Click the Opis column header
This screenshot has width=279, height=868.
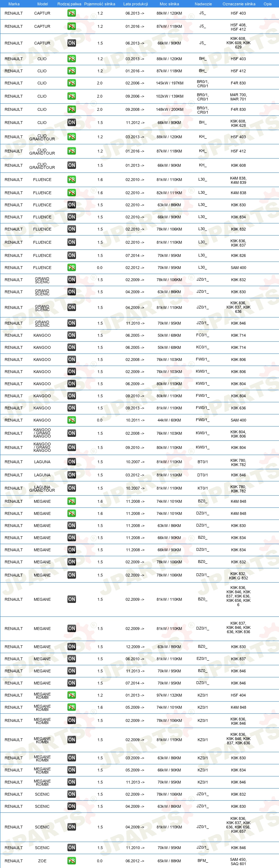[268, 4]
